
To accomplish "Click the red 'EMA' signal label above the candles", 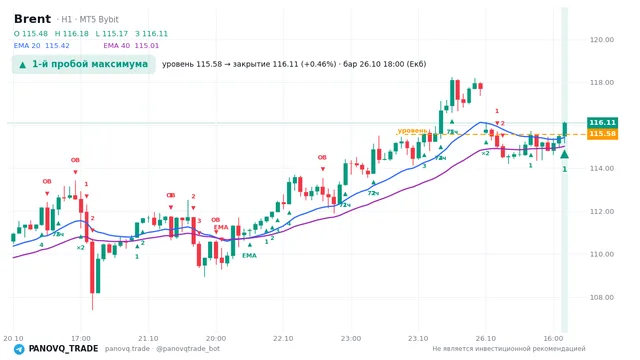I will [221, 227].
